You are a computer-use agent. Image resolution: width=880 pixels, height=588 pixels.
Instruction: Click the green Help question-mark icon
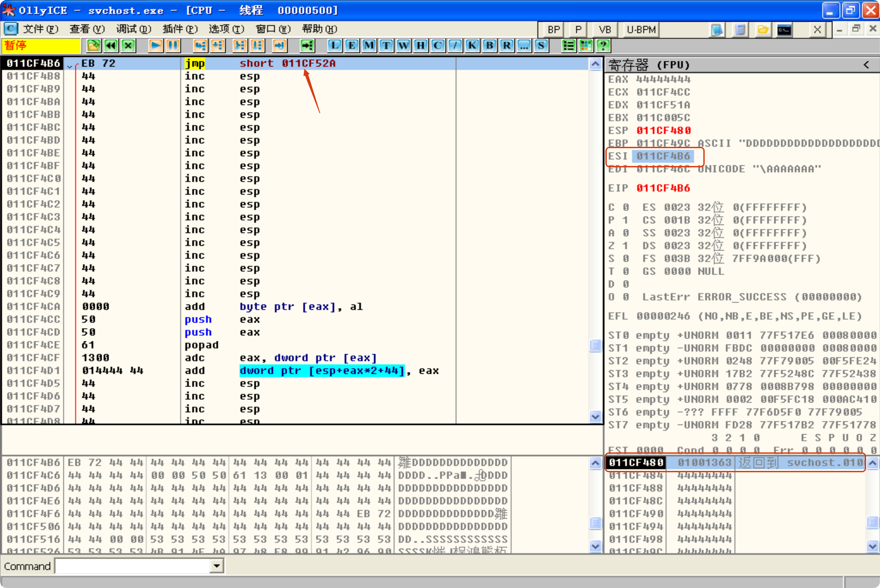coord(603,46)
